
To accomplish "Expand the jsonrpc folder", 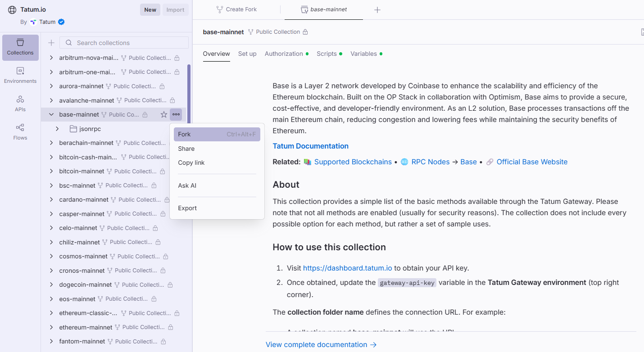I will pyautogui.click(x=57, y=129).
